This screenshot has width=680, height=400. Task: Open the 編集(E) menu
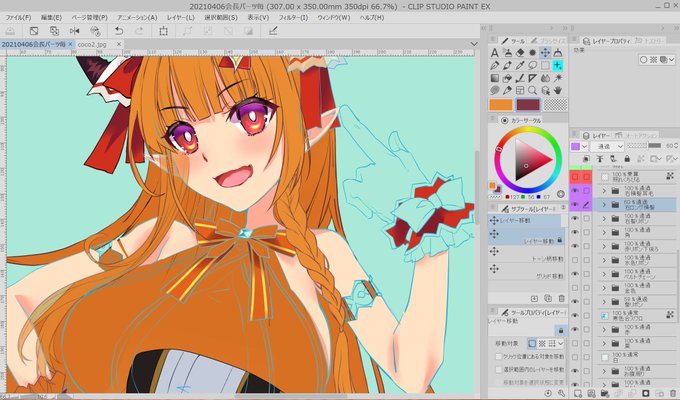51,18
